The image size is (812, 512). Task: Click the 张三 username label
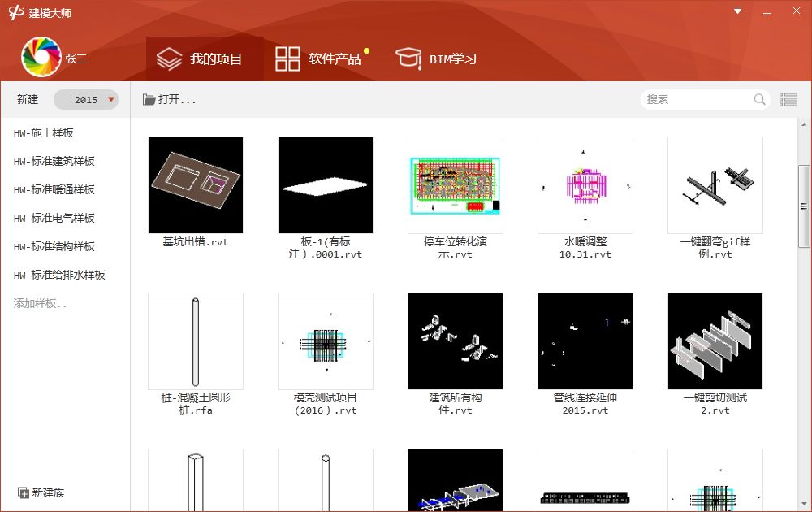tap(76, 59)
